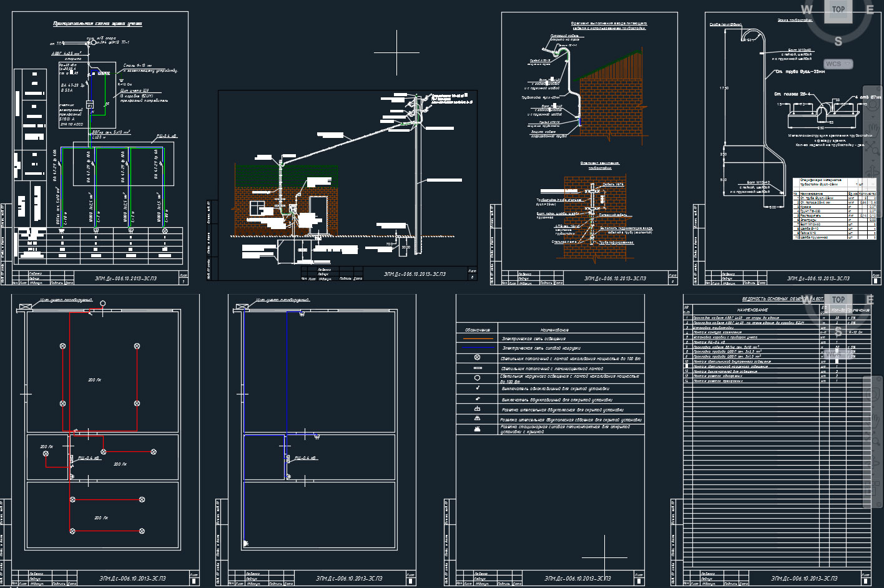Viewport: 884px width, 588px height.
Task: Expand the zoom options arrow in the lower navigation bar
Action: (873, 451)
